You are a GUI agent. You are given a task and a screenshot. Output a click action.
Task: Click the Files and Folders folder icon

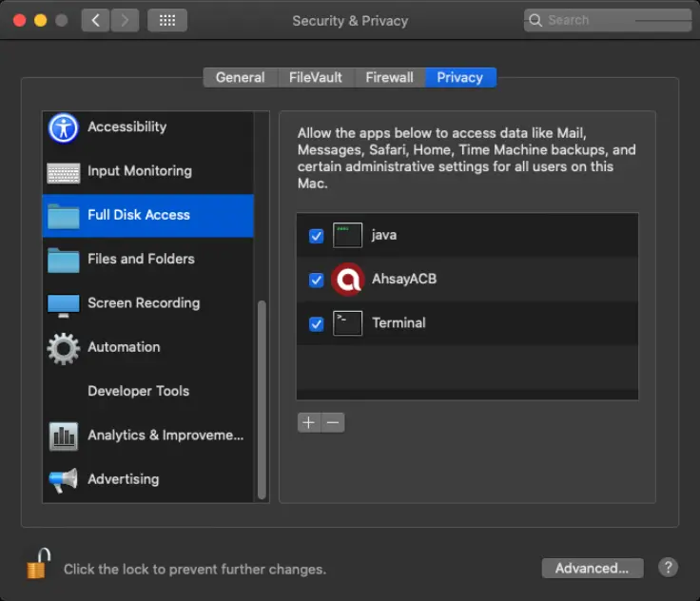[x=64, y=260]
